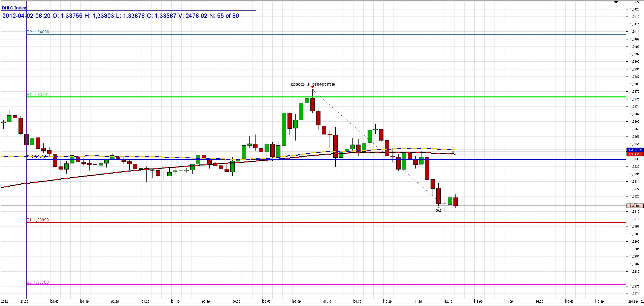Click the order label 12000202-null_13330763087910
The image size is (644, 306).
coord(313,85)
